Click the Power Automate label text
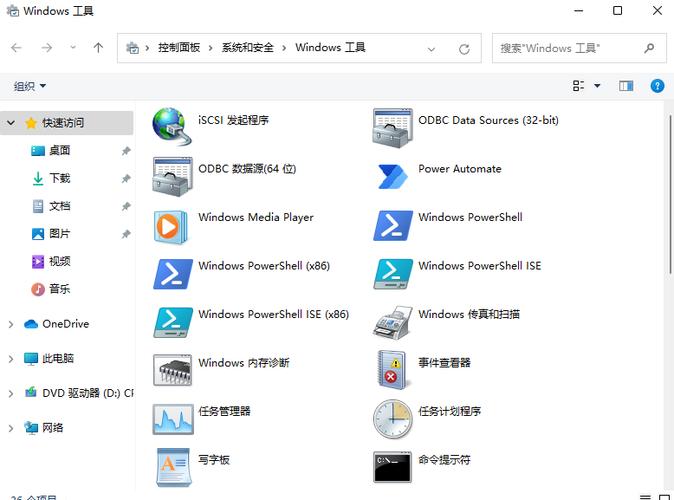Image resolution: width=674 pixels, height=500 pixels. coord(460,169)
